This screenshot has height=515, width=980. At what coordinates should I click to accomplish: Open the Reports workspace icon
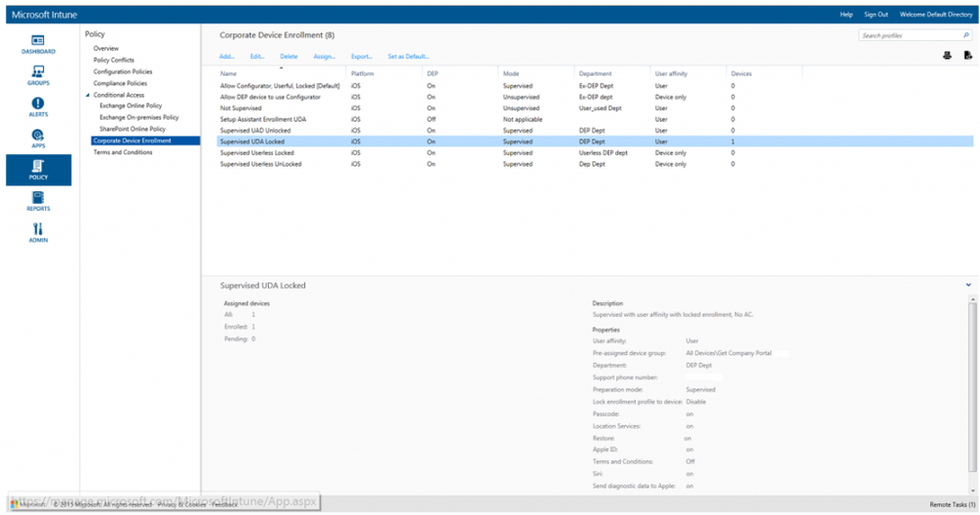click(38, 201)
